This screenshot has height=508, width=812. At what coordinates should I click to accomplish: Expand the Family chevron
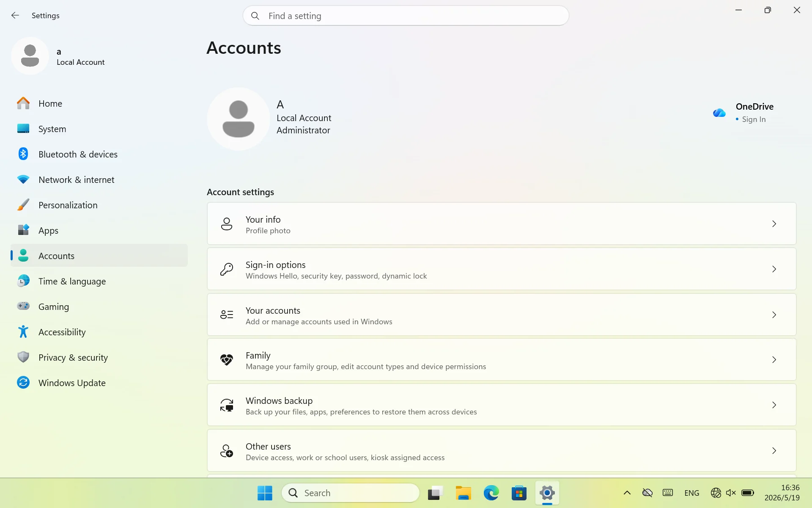(774, 360)
